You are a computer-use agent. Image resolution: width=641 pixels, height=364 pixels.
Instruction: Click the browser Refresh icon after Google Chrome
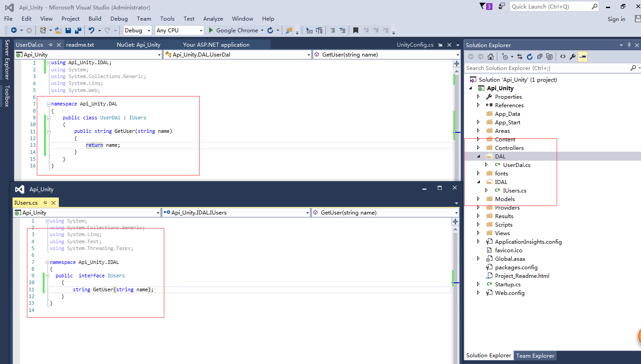tap(270, 31)
